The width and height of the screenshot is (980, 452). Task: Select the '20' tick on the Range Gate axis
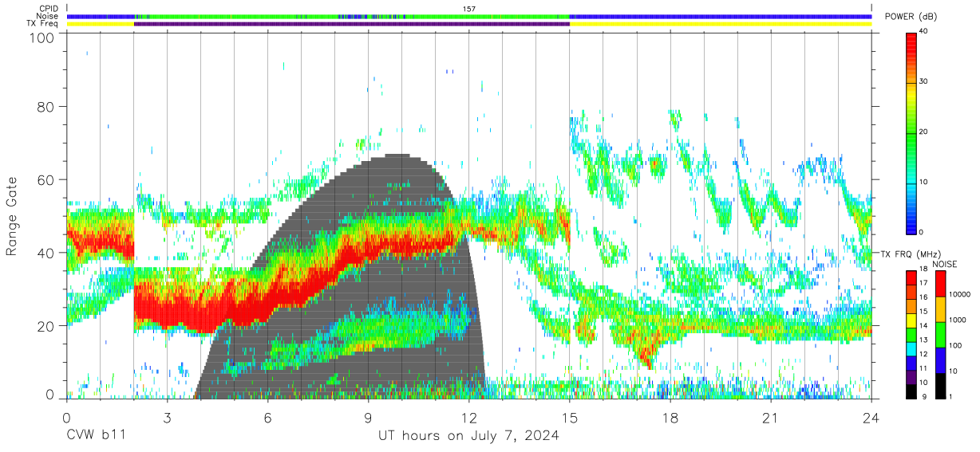pos(47,325)
